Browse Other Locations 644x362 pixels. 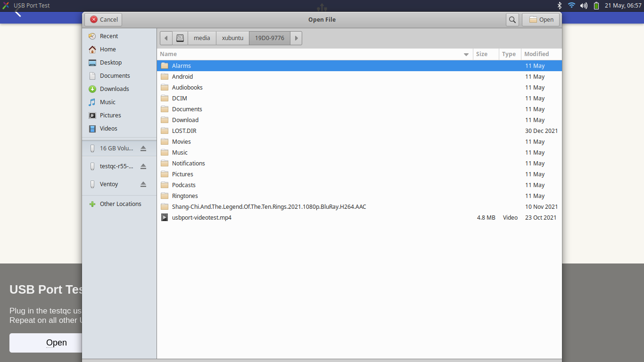pos(120,204)
